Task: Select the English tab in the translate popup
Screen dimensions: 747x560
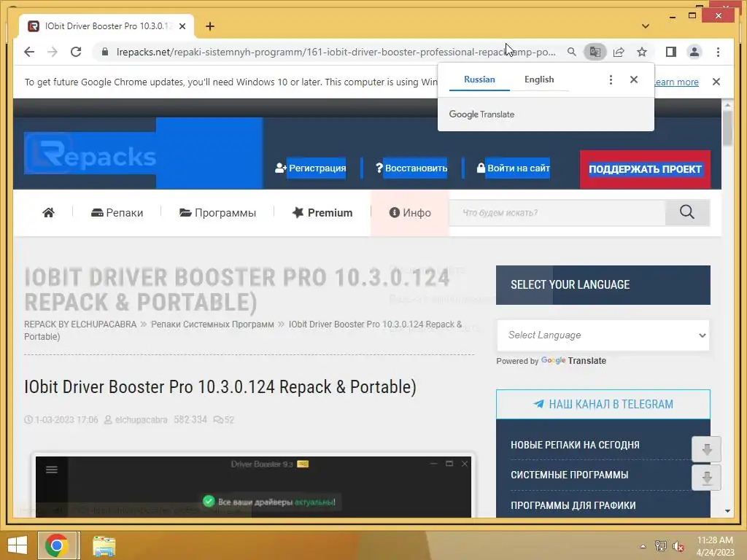Action: pyautogui.click(x=539, y=79)
